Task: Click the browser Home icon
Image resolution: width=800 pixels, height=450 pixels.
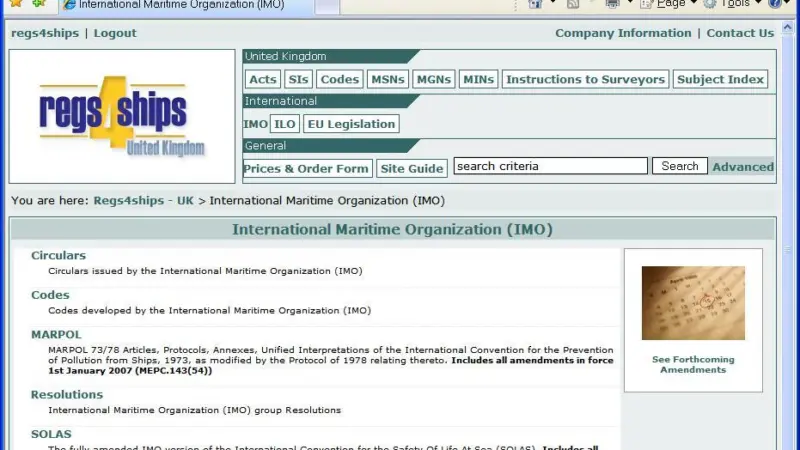Action: (x=535, y=4)
